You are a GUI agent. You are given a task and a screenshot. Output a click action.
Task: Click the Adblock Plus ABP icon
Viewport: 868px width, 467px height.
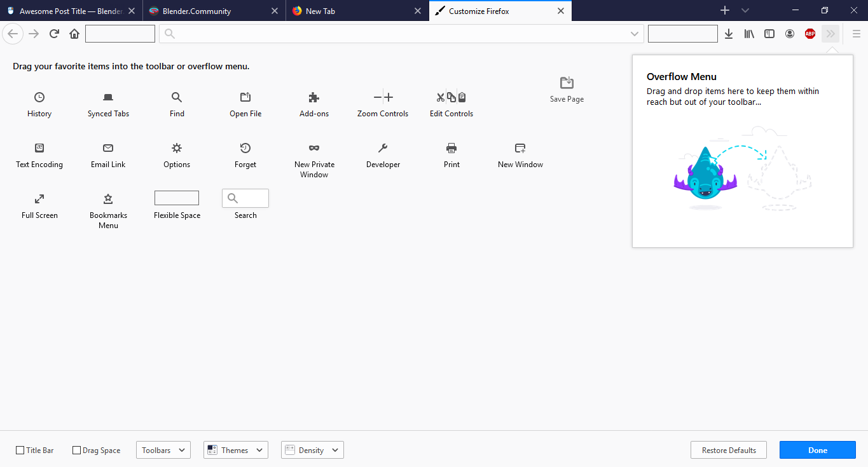tap(810, 34)
